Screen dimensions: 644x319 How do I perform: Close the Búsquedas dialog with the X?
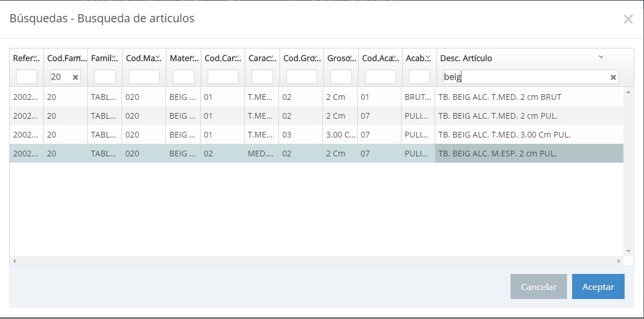[x=628, y=19]
